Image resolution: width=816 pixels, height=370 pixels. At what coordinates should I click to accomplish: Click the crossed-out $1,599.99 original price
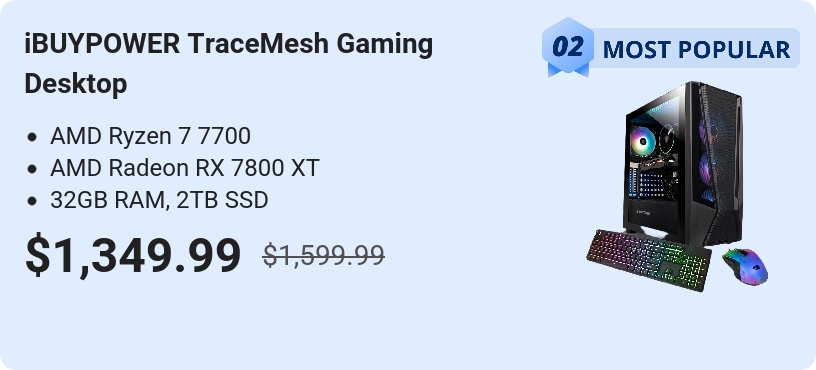[324, 256]
